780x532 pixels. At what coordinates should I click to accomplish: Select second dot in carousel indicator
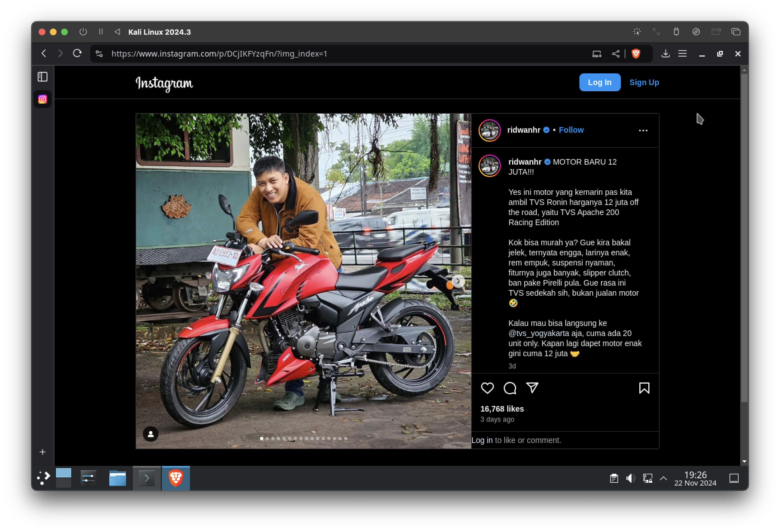click(x=267, y=438)
